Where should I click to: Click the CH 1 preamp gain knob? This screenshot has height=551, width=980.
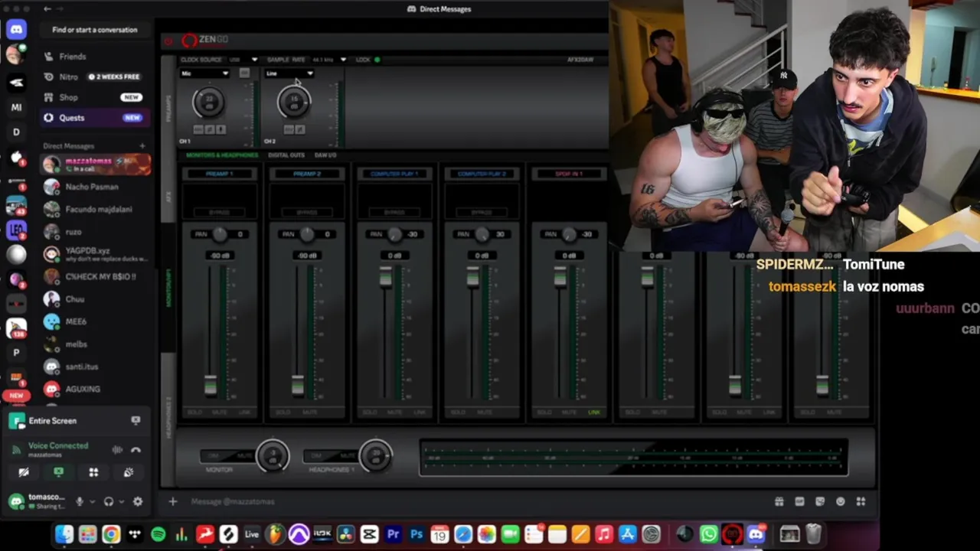tap(208, 101)
